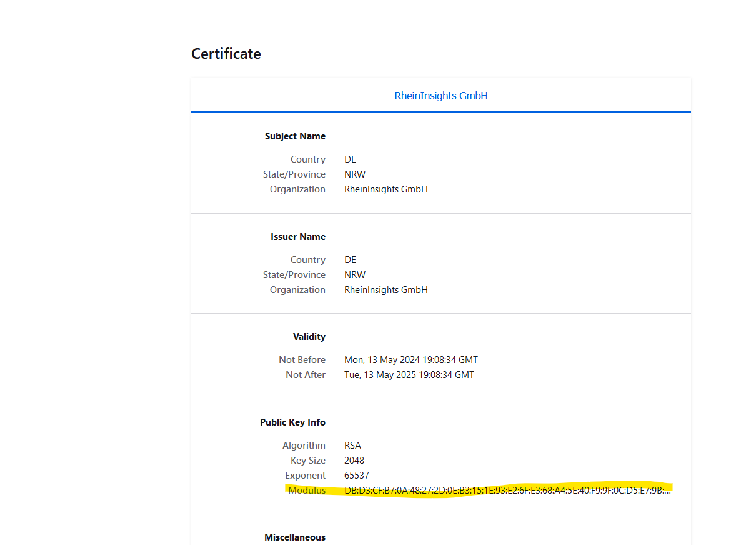Click the Not After date value

pyautogui.click(x=409, y=375)
